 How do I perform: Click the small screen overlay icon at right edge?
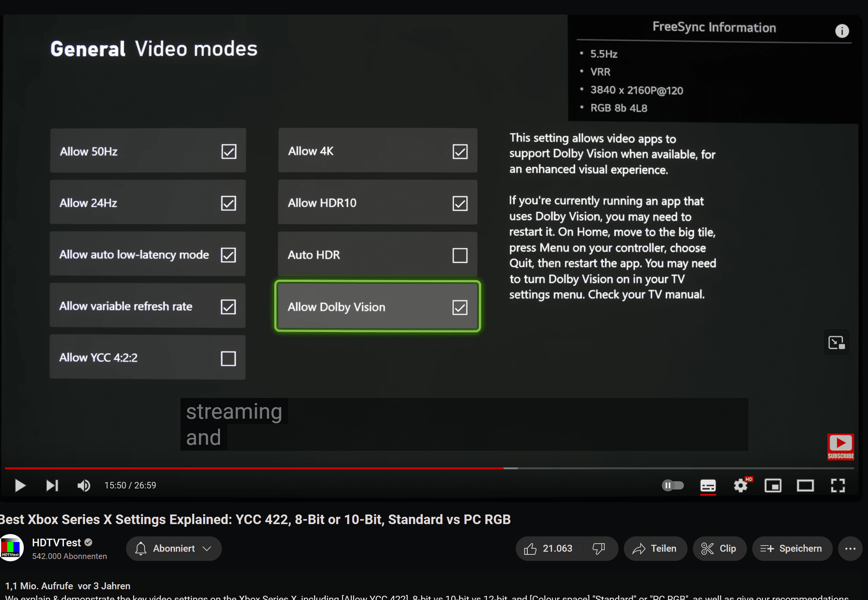[x=837, y=342]
